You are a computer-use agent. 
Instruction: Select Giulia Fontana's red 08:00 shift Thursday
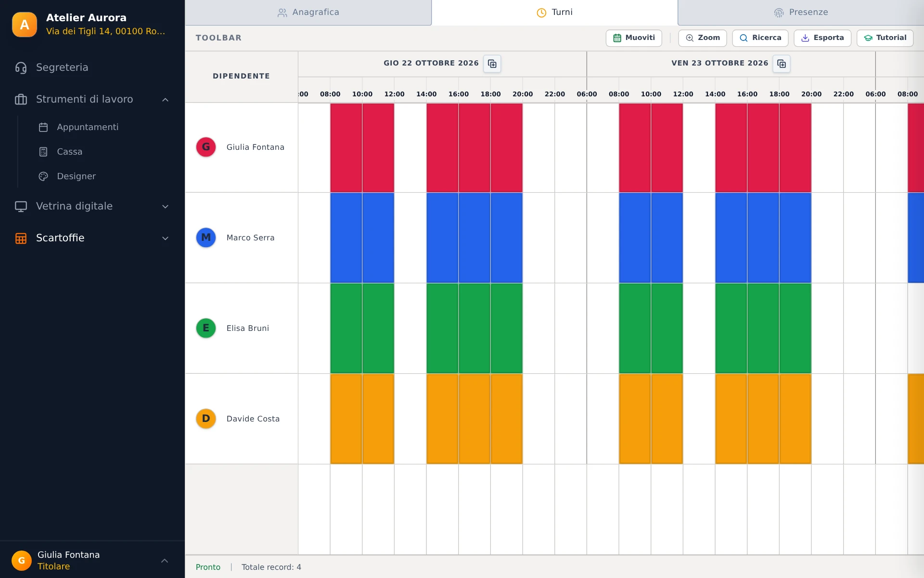[x=346, y=147]
